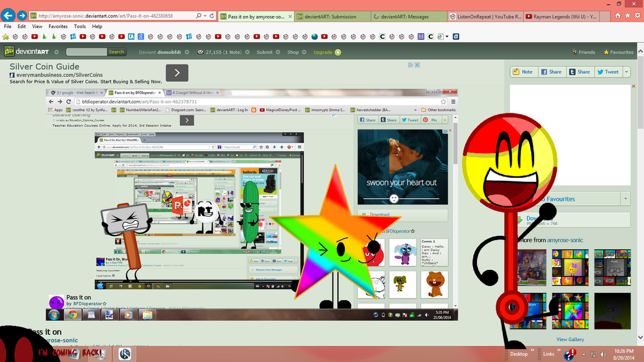Image resolution: width=644 pixels, height=362 pixels.
Task: Open dropdown arrow next to Shop
Action: tap(304, 52)
